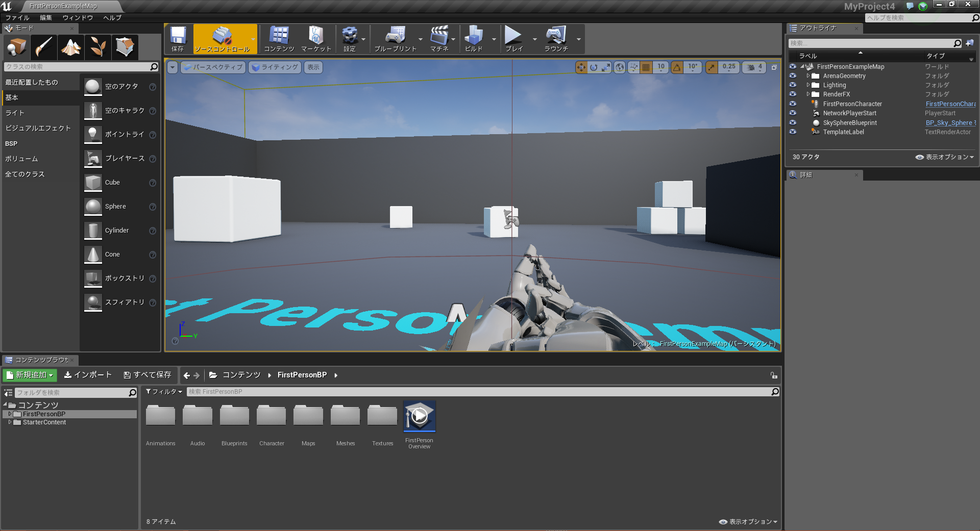Hide the ArenaGeometry folder via eye icon
Image resolution: width=980 pixels, height=531 pixels.
click(x=793, y=76)
